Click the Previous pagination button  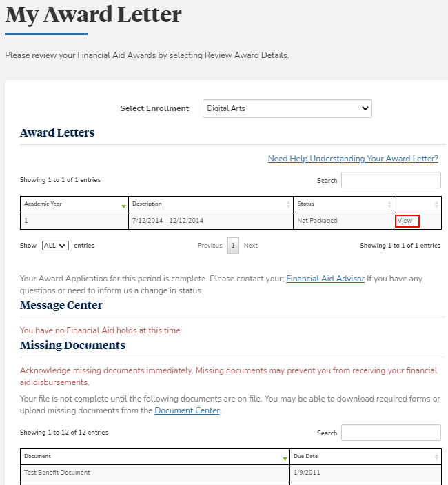[x=210, y=246]
